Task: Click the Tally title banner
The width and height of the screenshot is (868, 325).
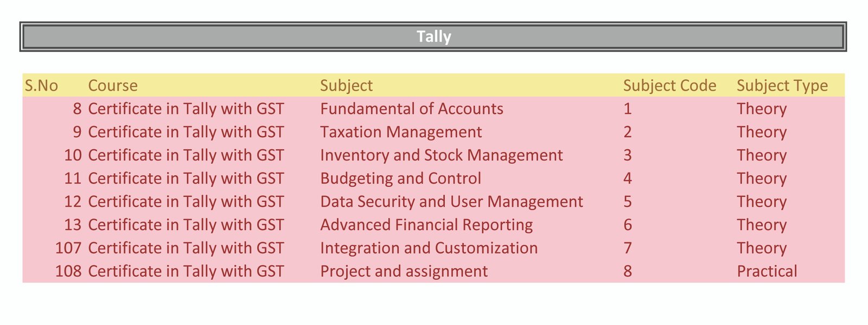Action: coord(433,37)
